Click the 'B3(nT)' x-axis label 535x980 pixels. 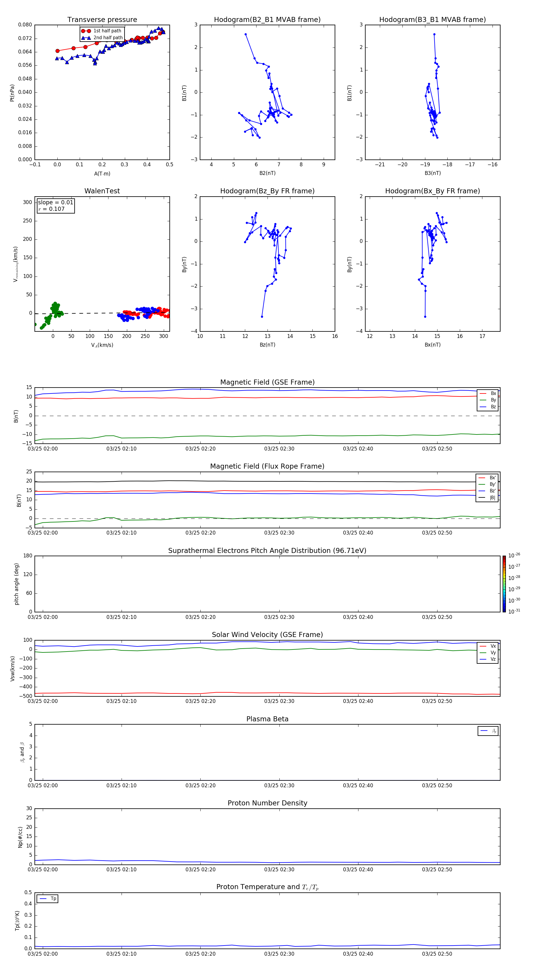(432, 173)
